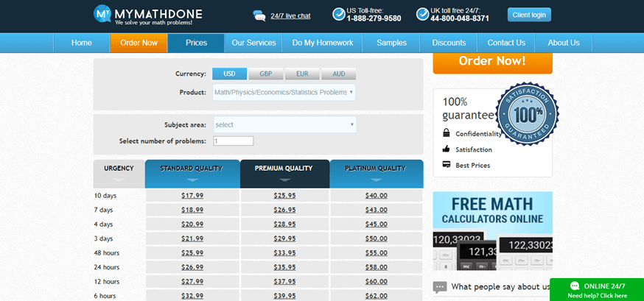644x301 pixels.
Task: Click the UK toll free phone icon
Action: [x=423, y=14]
